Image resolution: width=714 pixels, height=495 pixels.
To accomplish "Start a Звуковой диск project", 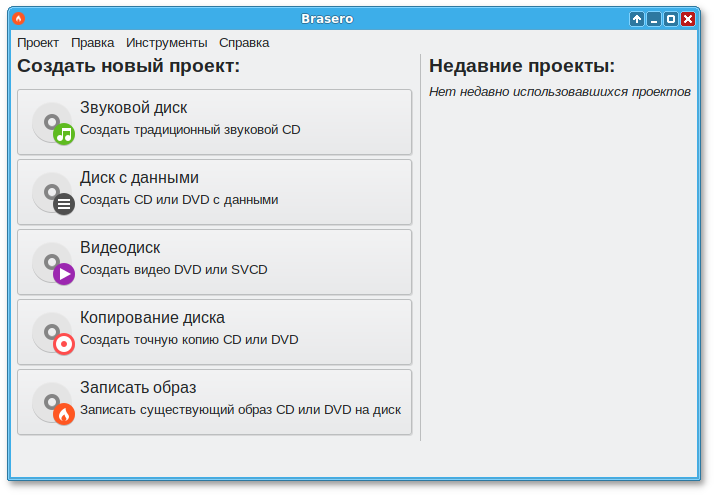I will pyautogui.click(x=214, y=122).
